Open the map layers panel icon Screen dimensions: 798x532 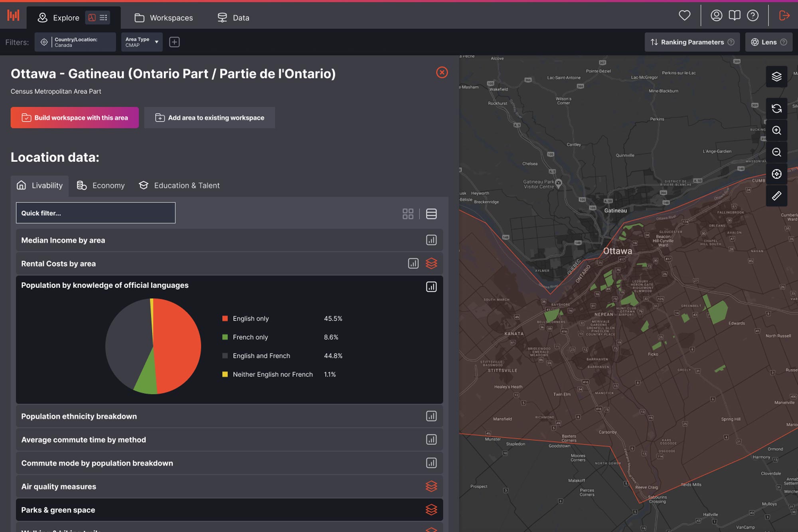[776, 76]
